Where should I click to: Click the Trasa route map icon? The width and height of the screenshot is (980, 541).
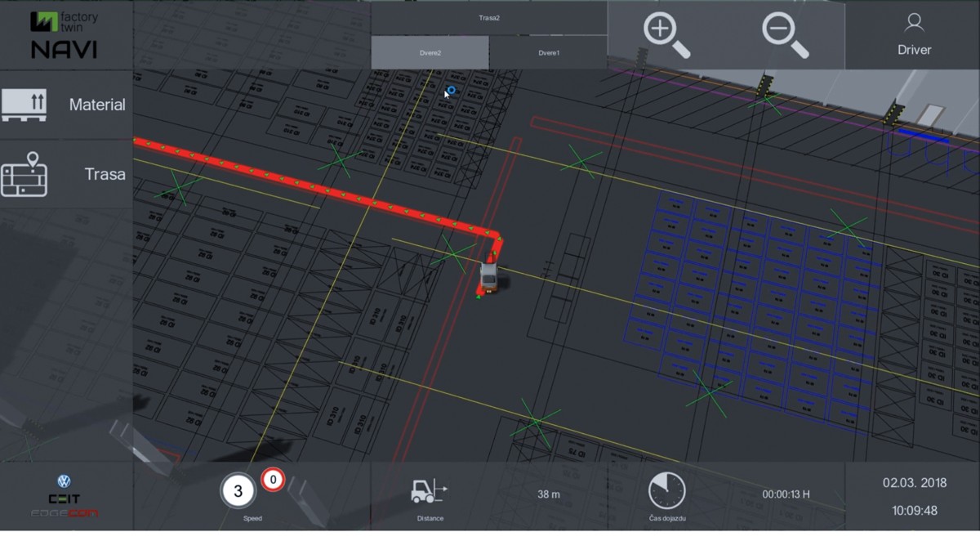point(24,173)
